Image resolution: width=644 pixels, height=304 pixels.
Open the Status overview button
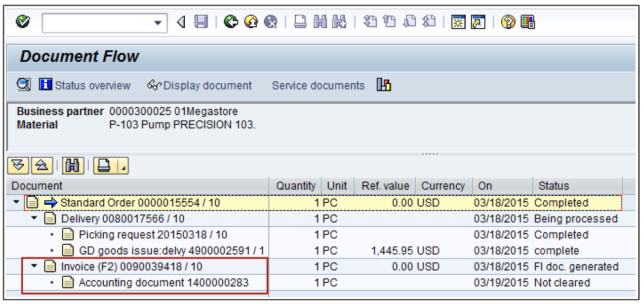click(86, 86)
